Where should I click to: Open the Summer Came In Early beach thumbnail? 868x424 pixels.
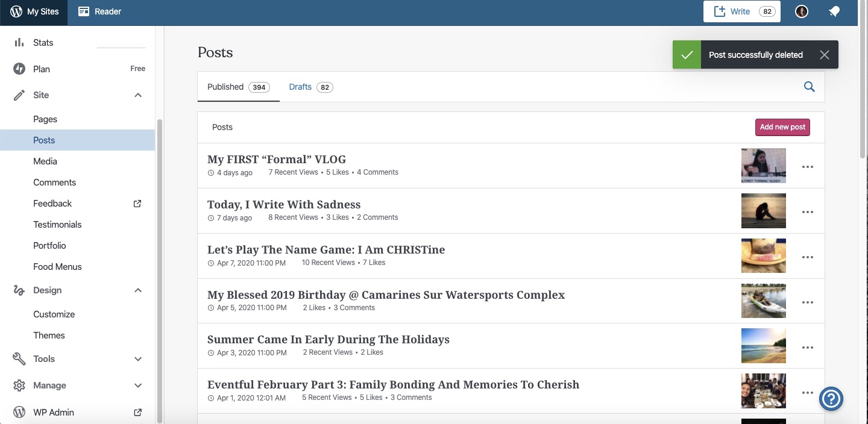(x=763, y=346)
